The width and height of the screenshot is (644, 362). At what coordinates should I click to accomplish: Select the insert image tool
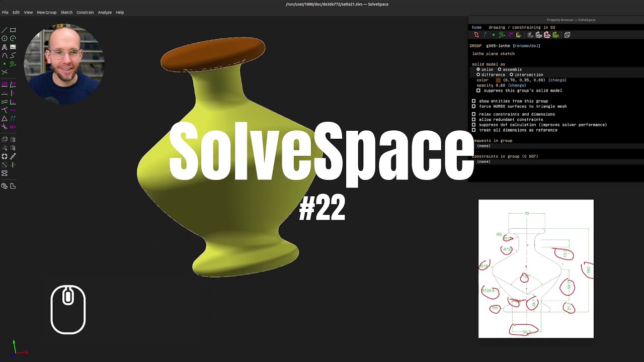pyautogui.click(x=13, y=47)
